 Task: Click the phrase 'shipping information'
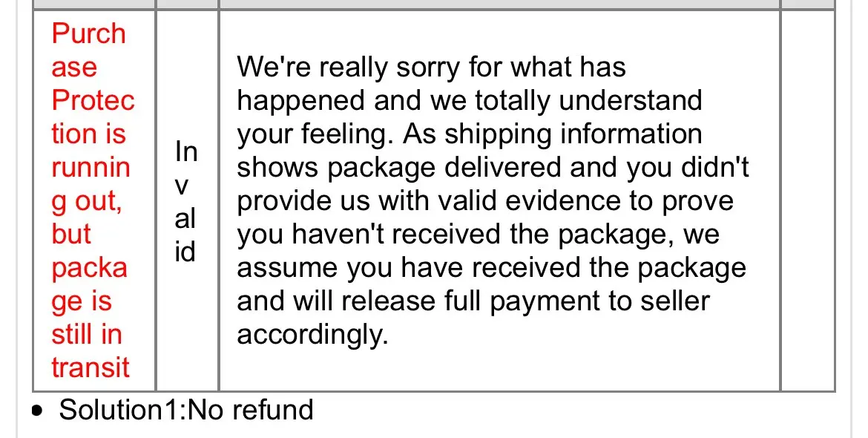pos(573,134)
